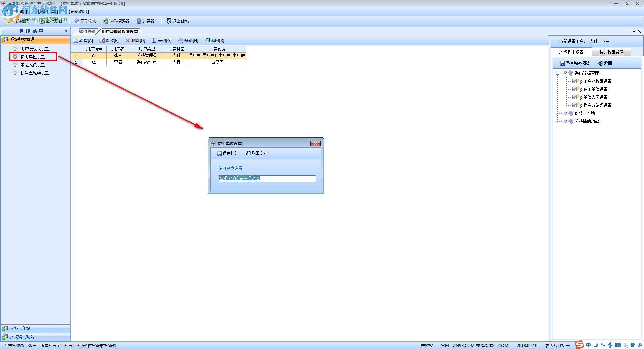Open the tab list dropdown arrow

(634, 31)
